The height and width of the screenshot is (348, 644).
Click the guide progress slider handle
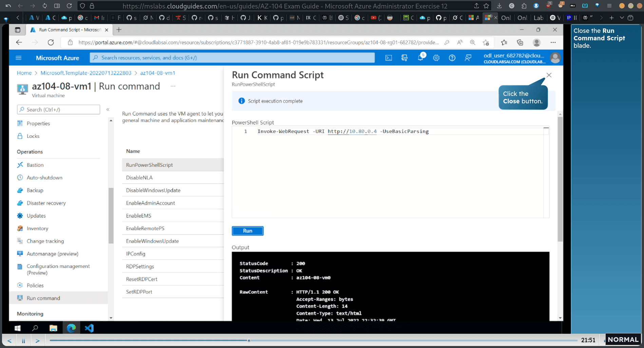coord(249,340)
